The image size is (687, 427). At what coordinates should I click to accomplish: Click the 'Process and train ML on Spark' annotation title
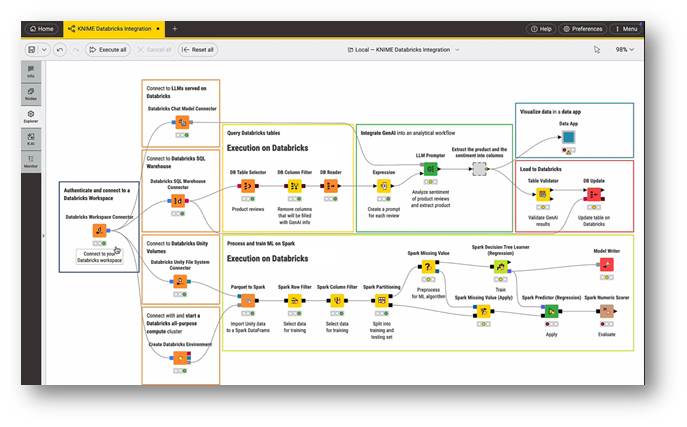(x=261, y=243)
